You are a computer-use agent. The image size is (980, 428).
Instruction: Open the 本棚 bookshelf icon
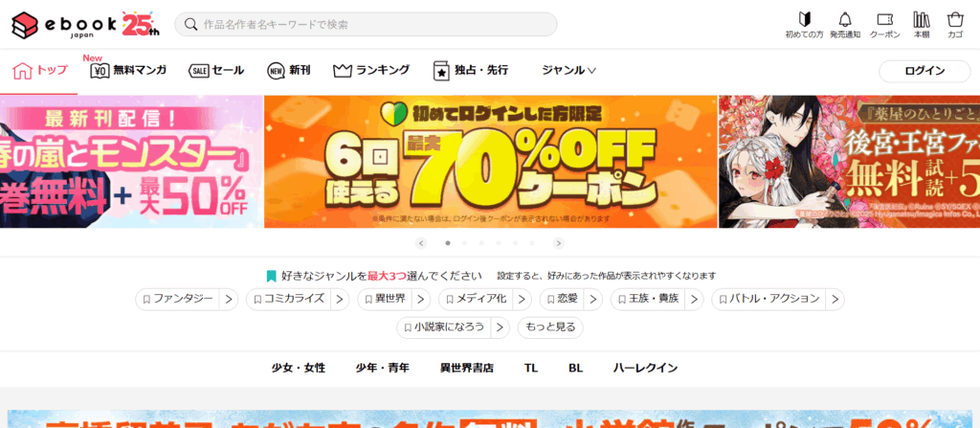point(922,25)
